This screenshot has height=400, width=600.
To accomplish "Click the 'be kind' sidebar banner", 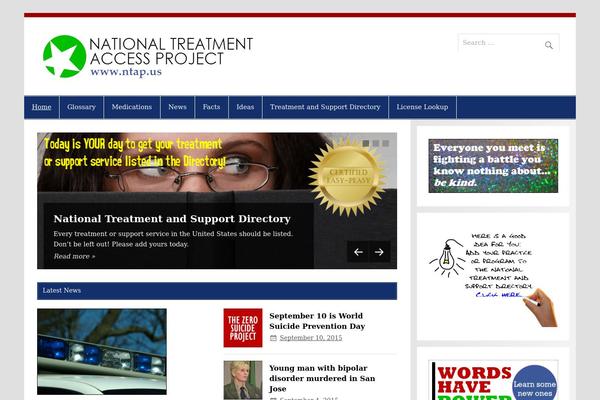I will (493, 166).
